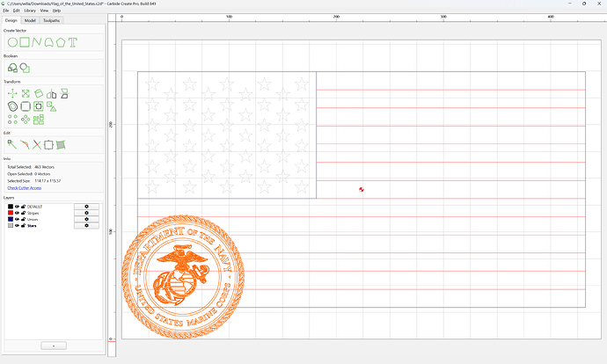This screenshot has width=607, height=364.
Task: Switch to the Model tab
Action: tap(30, 20)
